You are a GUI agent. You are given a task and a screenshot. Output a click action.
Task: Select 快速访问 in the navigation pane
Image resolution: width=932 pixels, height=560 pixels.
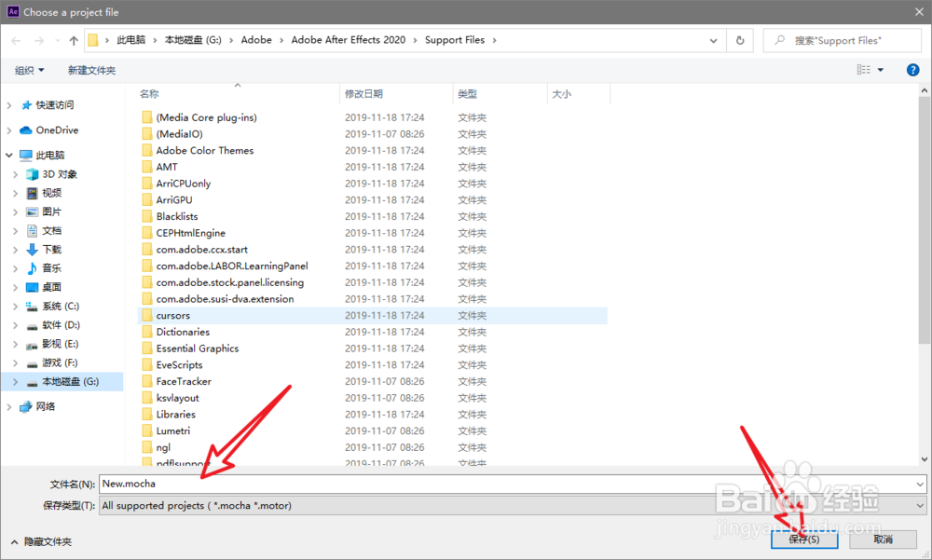click(x=55, y=105)
